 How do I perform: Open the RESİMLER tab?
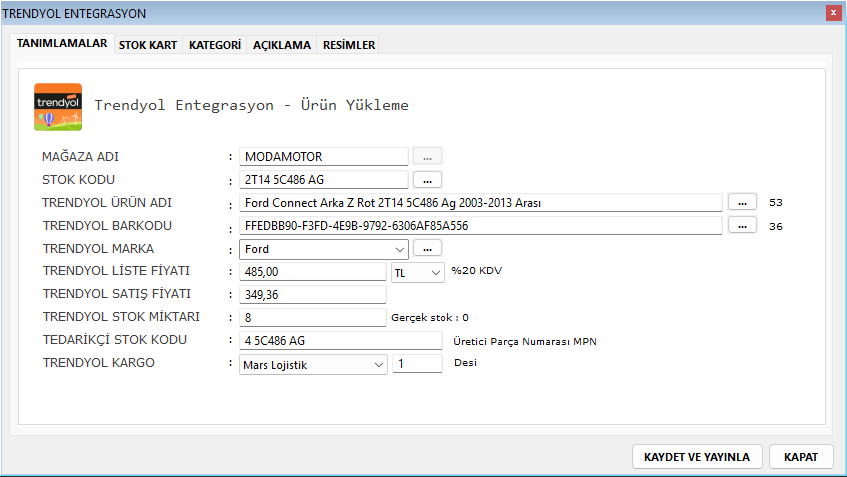click(x=349, y=45)
